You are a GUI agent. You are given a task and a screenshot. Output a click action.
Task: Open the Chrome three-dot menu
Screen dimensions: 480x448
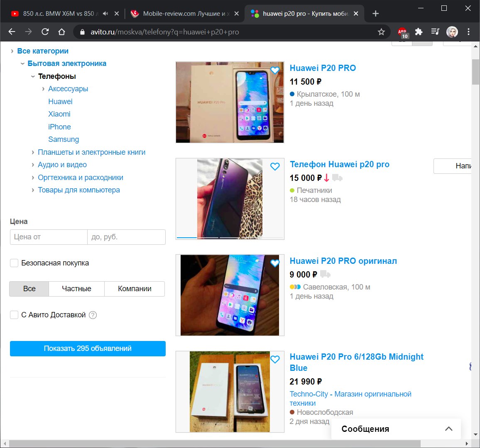[x=468, y=32]
